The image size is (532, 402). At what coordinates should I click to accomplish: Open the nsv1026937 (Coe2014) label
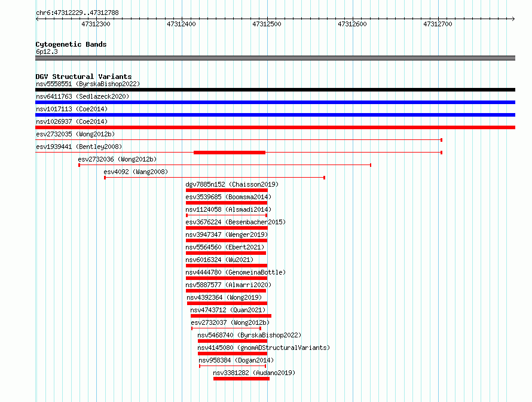(x=72, y=121)
